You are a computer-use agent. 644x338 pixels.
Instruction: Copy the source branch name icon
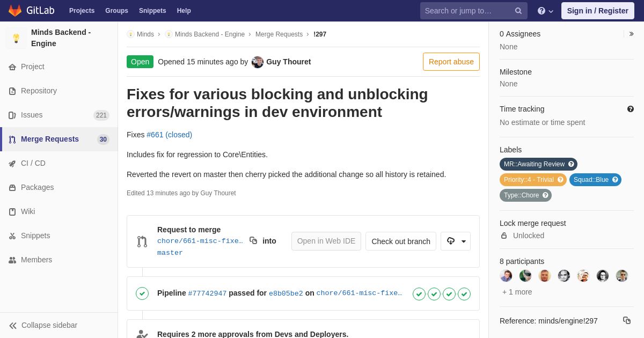[253, 241]
